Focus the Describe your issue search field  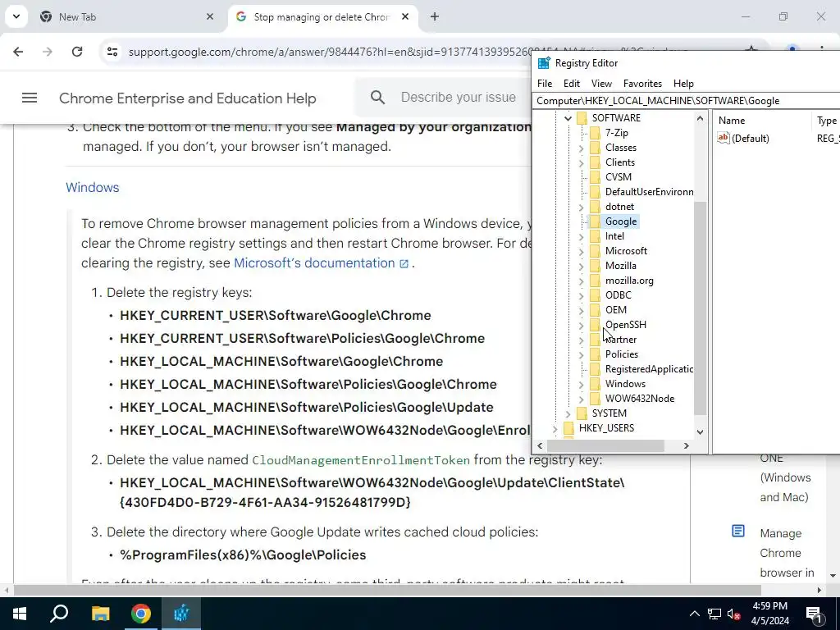point(459,97)
